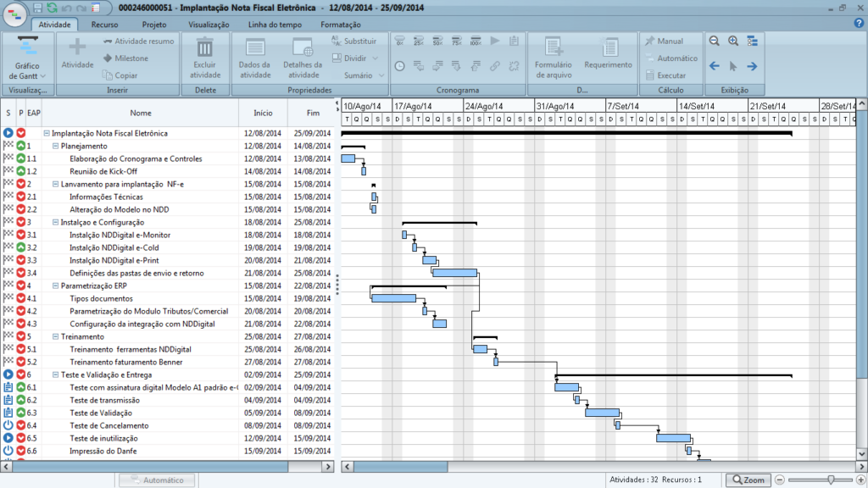The width and height of the screenshot is (868, 488).
Task: Switch to the Recurso tab
Action: pyautogui.click(x=105, y=25)
